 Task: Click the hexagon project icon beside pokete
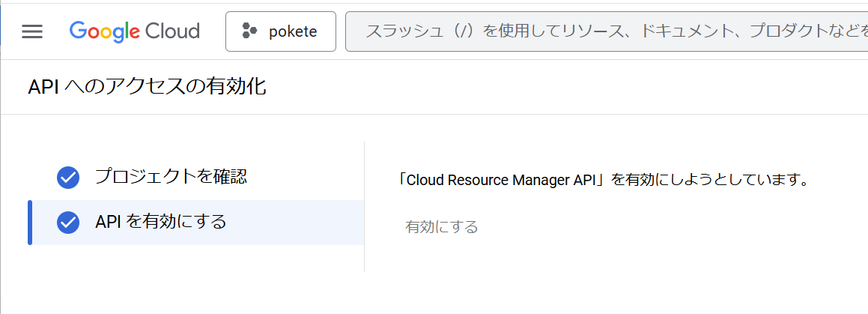pos(249,31)
